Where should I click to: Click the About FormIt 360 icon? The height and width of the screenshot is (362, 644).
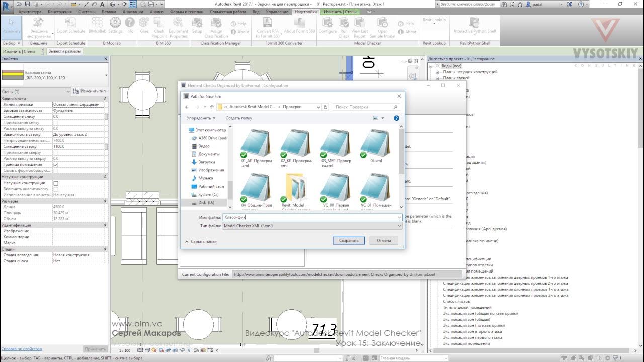pyautogui.click(x=299, y=26)
